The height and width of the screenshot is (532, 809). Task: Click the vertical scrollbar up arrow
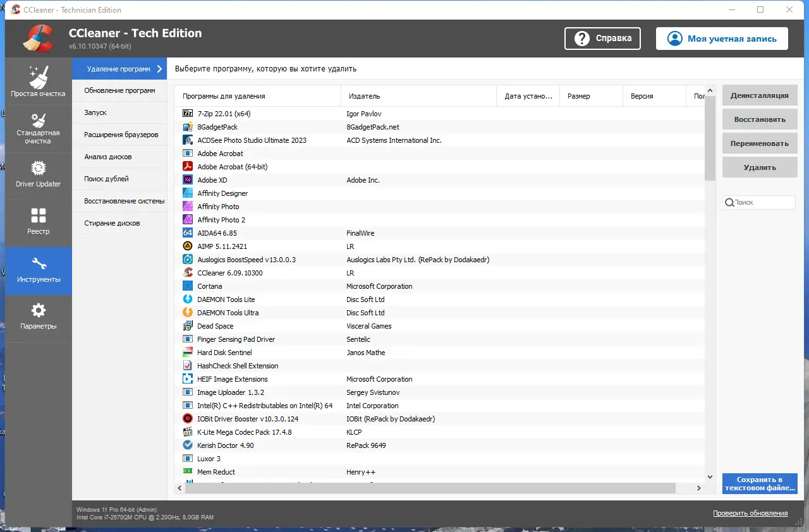[710, 91]
